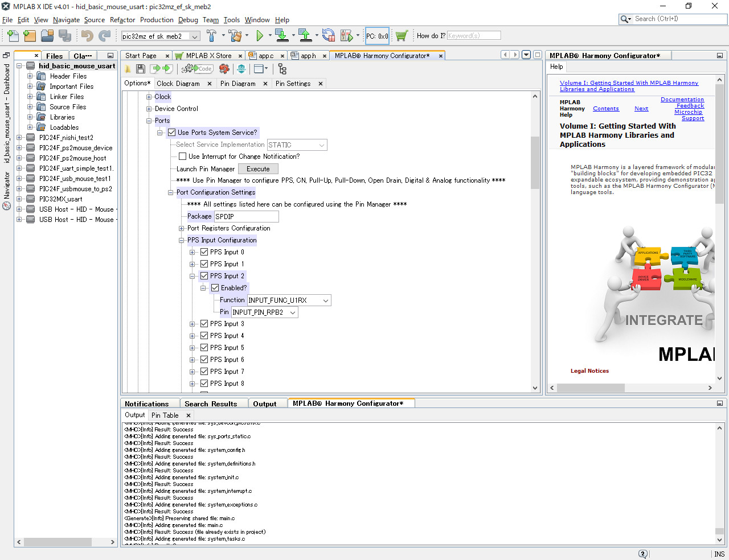Switch to the app.c editor tab
This screenshot has width=729, height=560.
pos(266,56)
